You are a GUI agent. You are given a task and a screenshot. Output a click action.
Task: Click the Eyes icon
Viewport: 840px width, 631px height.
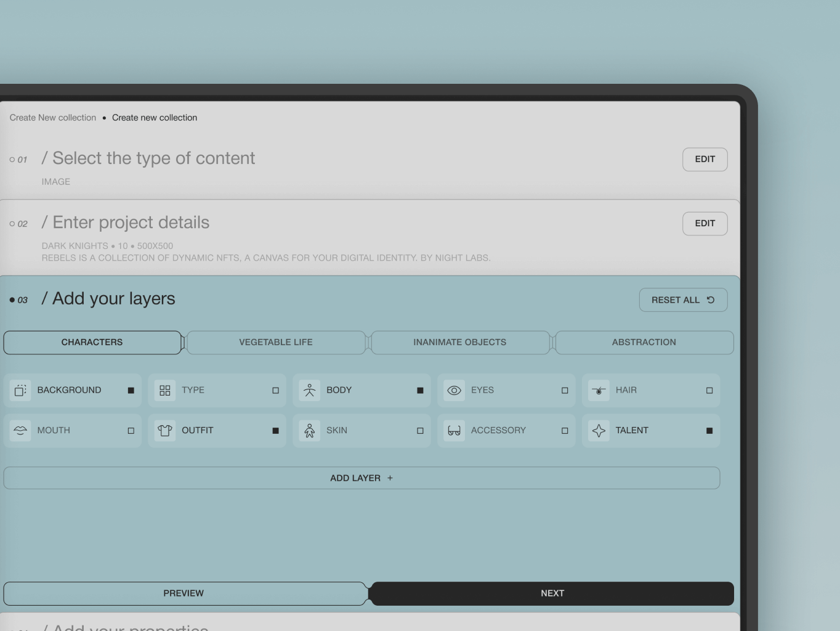[x=454, y=390]
